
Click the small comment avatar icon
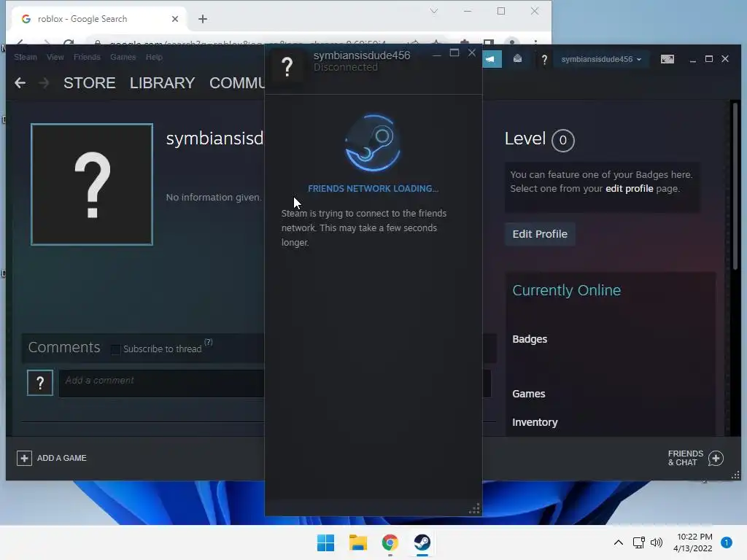click(x=40, y=383)
